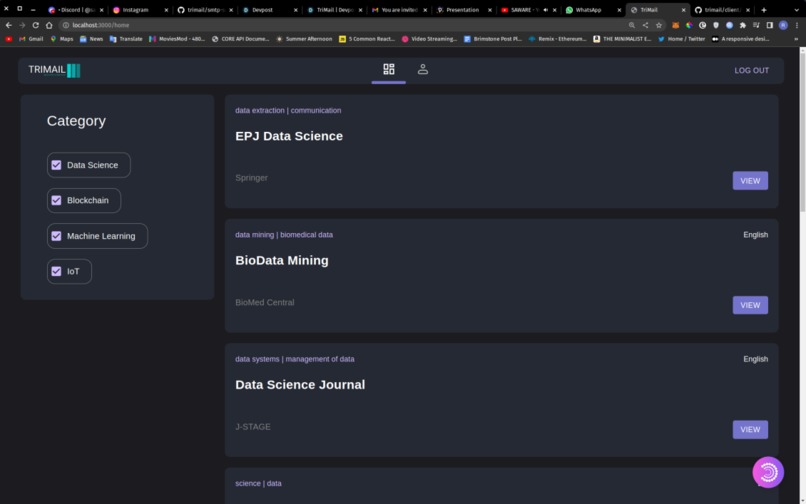Uncheck the Blockchain category

point(57,201)
